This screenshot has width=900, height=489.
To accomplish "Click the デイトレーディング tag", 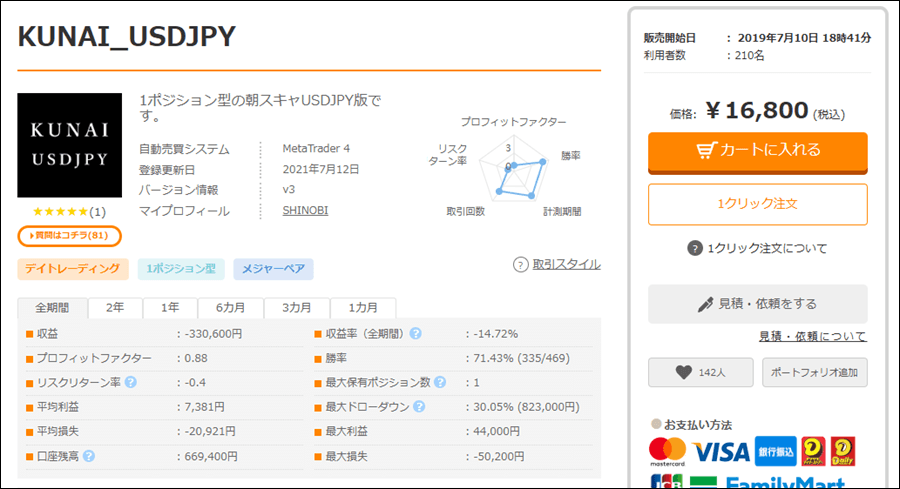I will click(73, 269).
